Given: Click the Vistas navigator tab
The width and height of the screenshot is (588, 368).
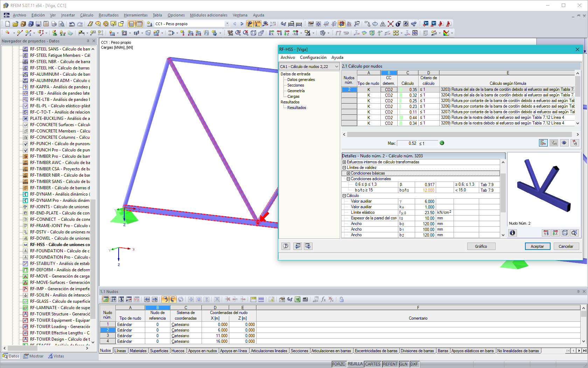Looking at the screenshot, I should point(56,356).
